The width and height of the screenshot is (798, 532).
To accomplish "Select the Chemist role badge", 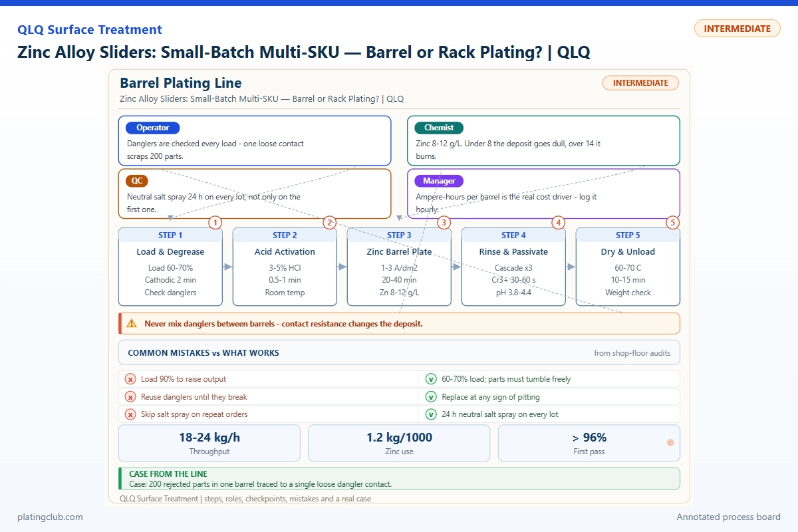I will [x=439, y=128].
